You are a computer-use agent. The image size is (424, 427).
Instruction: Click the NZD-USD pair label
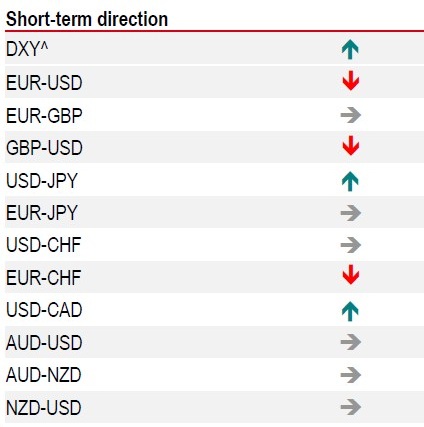[44, 408]
